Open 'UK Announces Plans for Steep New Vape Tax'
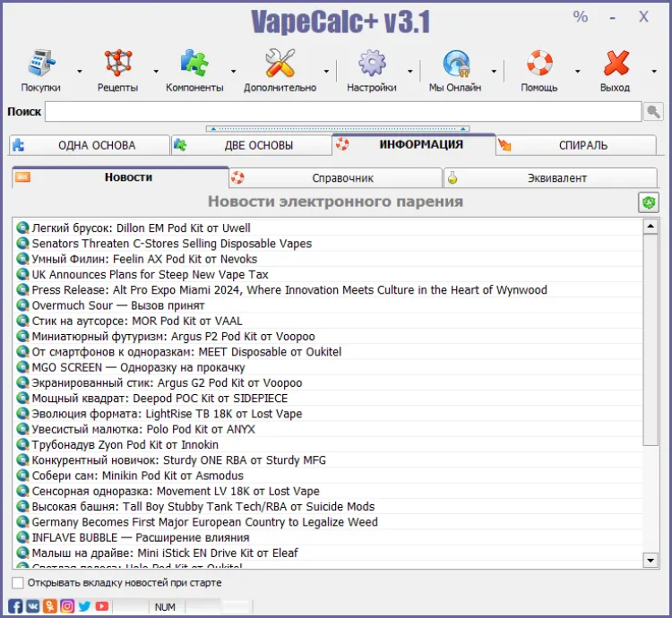The height and width of the screenshot is (618, 672). [150, 275]
